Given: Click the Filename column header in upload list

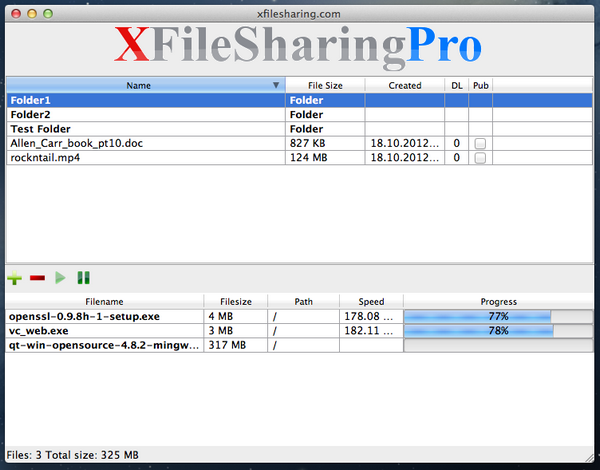Looking at the screenshot, I should coord(104,302).
